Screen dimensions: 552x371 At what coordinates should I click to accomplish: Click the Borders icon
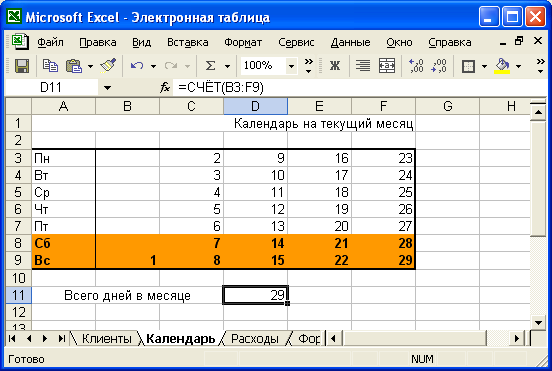(x=468, y=66)
